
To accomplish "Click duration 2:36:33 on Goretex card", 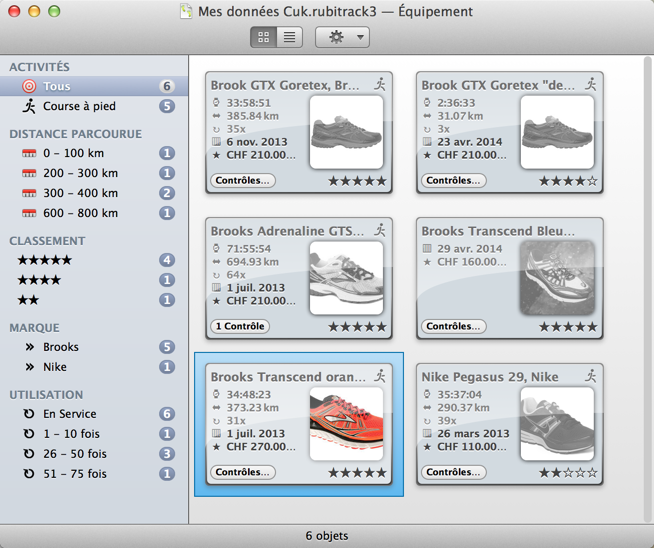I will click(x=456, y=103).
